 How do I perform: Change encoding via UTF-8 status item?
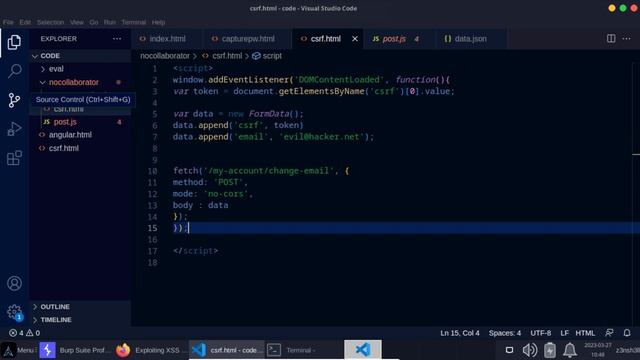point(540,333)
